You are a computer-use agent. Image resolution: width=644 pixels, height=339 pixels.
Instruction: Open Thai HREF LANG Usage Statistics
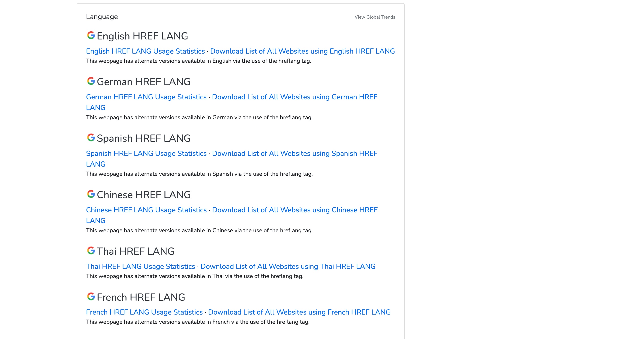pyautogui.click(x=140, y=266)
